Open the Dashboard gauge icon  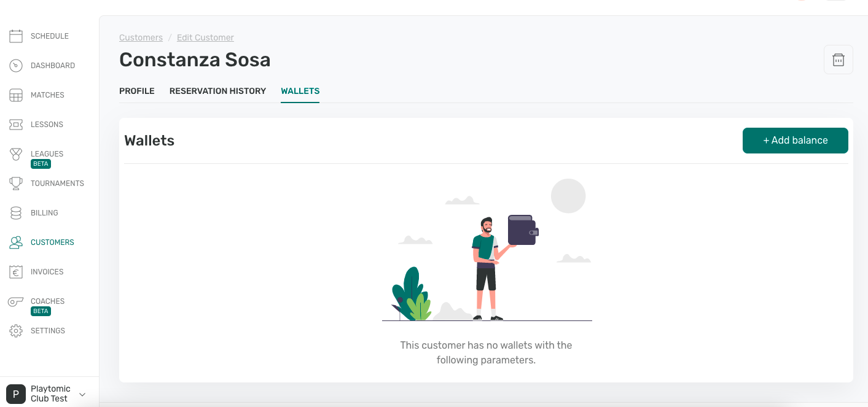(x=16, y=66)
